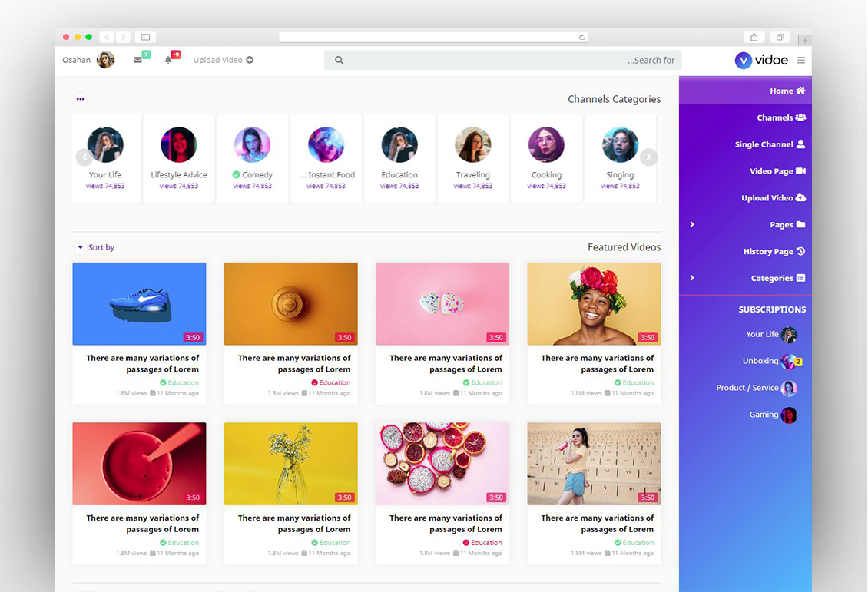Viewport: 868px width, 592px height.
Task: Click the browser back arrow
Action: point(107,37)
